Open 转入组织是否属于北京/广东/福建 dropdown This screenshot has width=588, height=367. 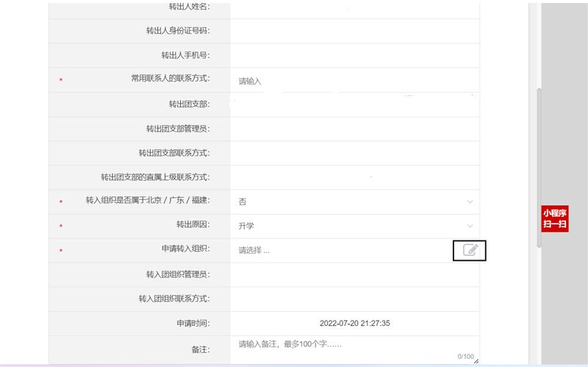click(x=355, y=202)
